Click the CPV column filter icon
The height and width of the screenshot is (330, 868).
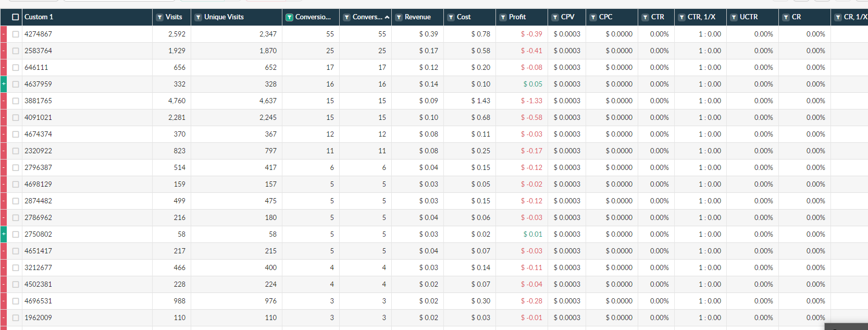pos(555,17)
